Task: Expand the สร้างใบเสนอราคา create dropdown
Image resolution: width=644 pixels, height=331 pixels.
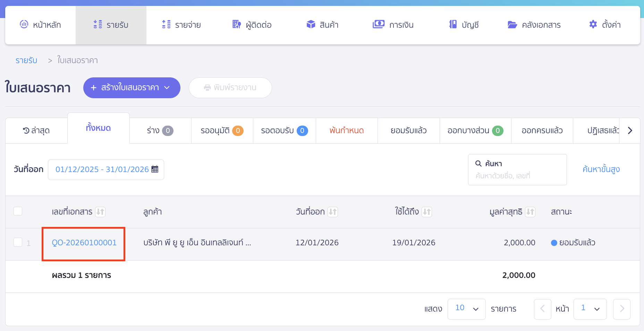Action: coord(167,88)
